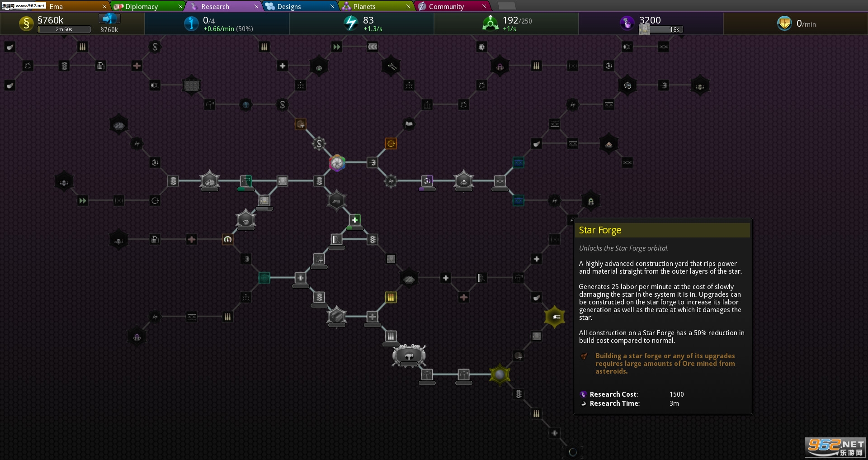Viewport: 868px width, 460px height.
Task: Select the yellow hexagon sphere research node
Action: (x=500, y=375)
